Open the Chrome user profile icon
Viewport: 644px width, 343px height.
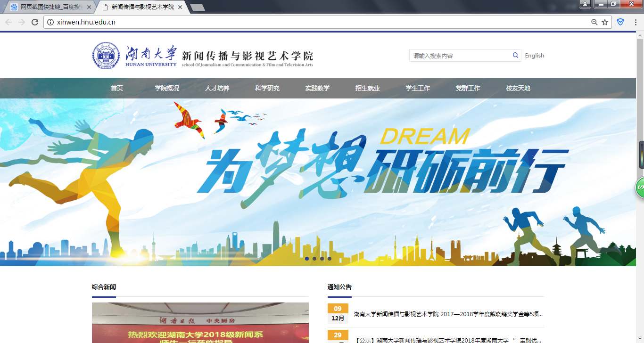[x=585, y=4]
